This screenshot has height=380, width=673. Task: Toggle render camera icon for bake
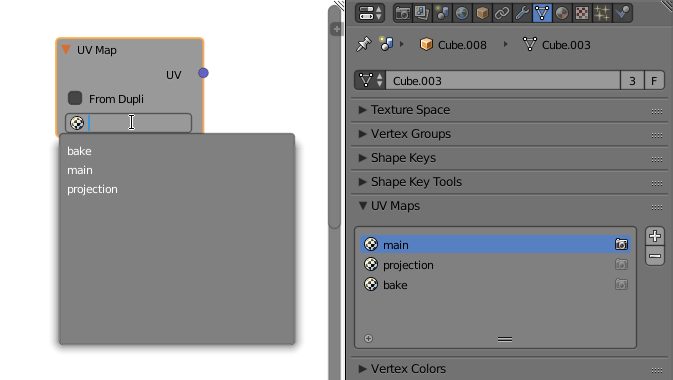621,284
